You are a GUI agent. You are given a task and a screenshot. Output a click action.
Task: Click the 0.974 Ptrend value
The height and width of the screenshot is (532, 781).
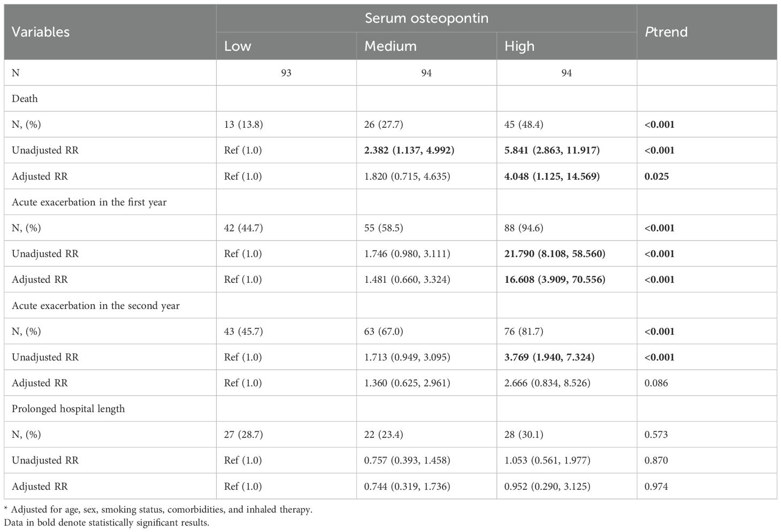click(656, 486)
